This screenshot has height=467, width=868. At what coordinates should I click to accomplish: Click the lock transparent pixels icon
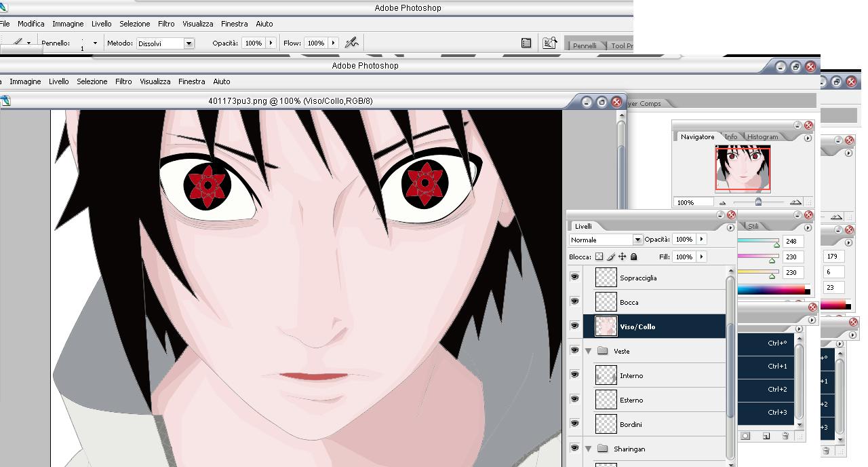click(x=599, y=257)
